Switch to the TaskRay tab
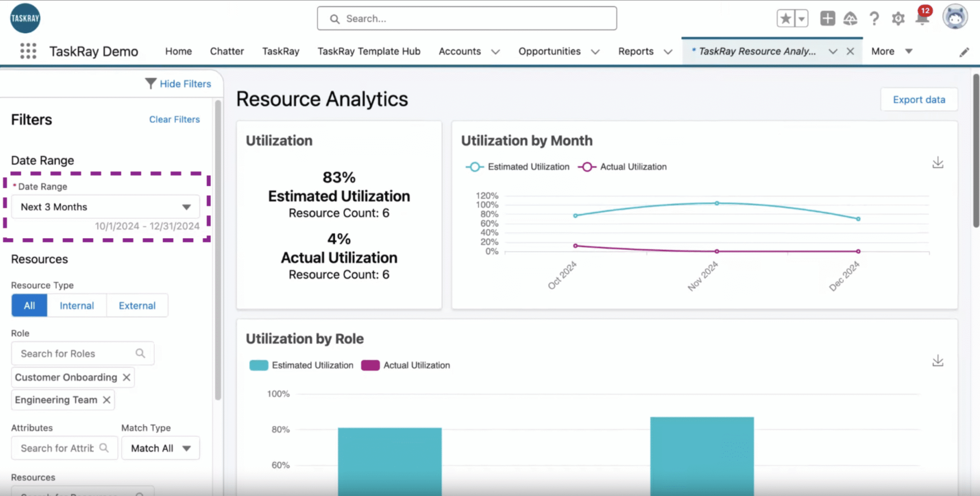 281,51
